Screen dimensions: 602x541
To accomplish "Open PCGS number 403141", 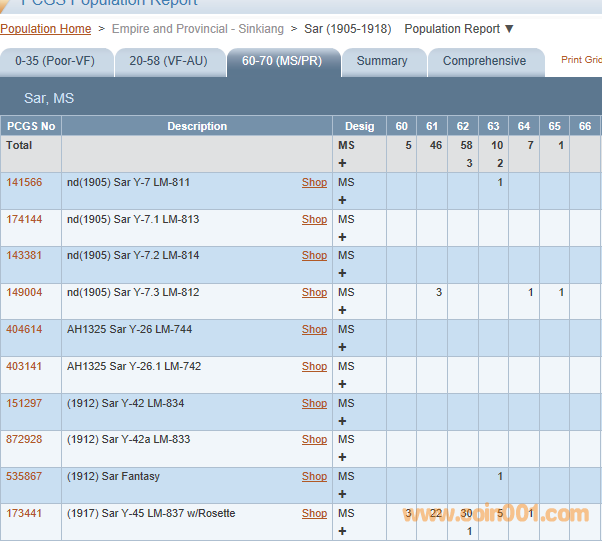I will [24, 366].
